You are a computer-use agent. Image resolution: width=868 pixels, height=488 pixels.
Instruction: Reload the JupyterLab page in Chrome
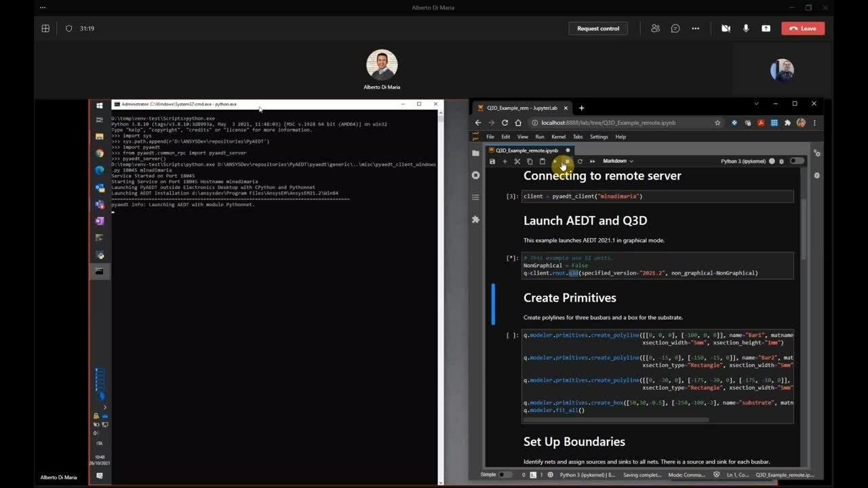pyautogui.click(x=505, y=123)
